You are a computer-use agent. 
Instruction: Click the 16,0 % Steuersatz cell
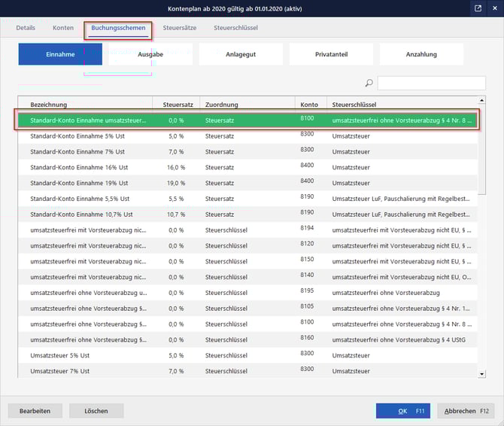[x=176, y=167]
